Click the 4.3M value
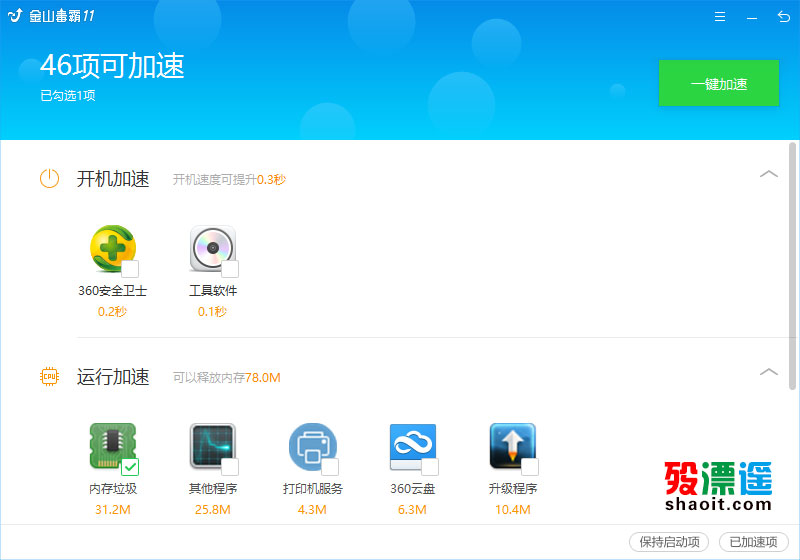 (x=312, y=510)
